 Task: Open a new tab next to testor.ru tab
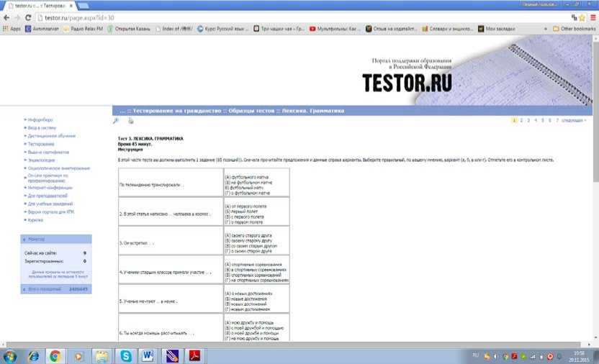point(84,6)
